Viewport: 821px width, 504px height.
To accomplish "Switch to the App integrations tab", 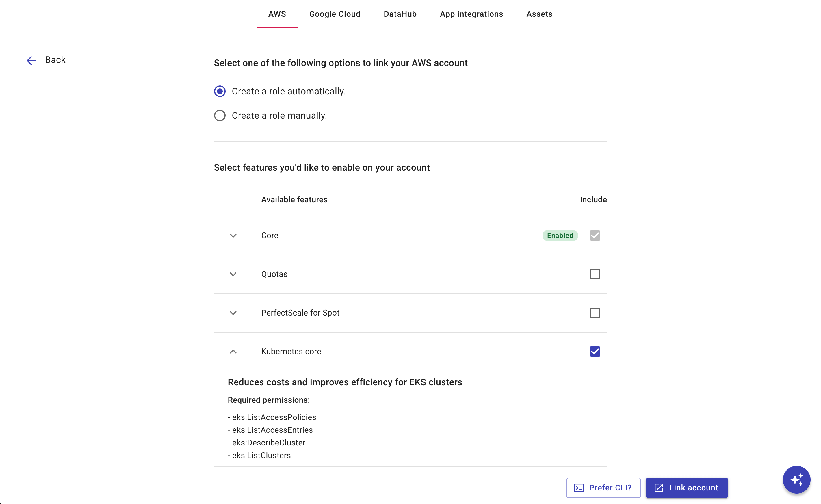I will click(471, 14).
